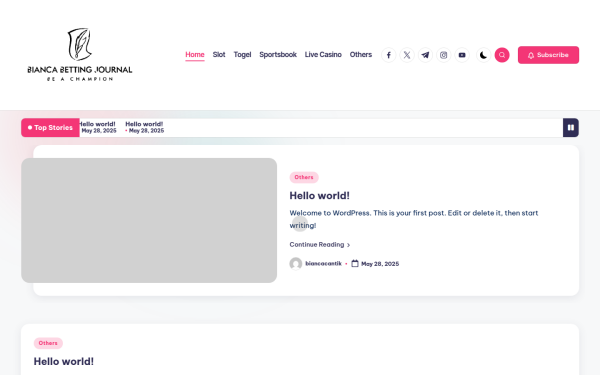Open the Others menu item
The height and width of the screenshot is (375, 600).
pyautogui.click(x=360, y=55)
